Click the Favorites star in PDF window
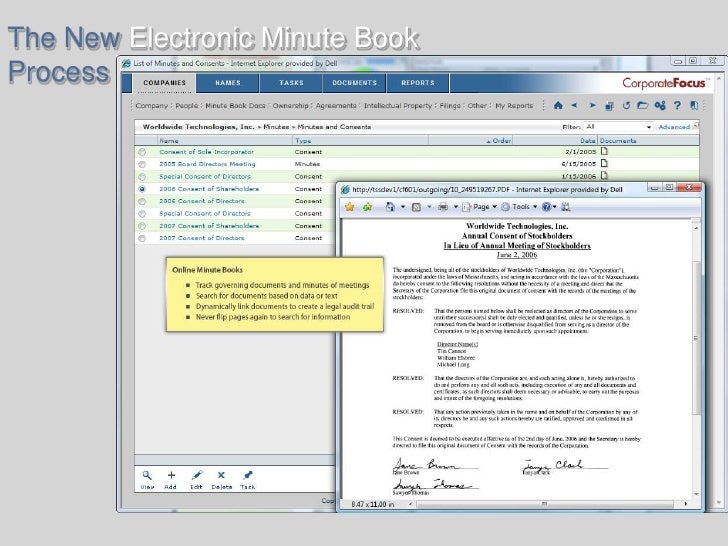The width and height of the screenshot is (728, 546). coord(350,207)
